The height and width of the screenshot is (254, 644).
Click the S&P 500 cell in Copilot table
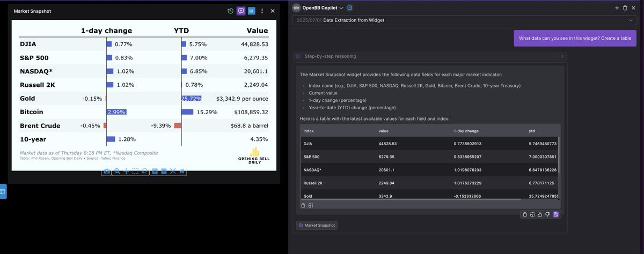point(310,156)
